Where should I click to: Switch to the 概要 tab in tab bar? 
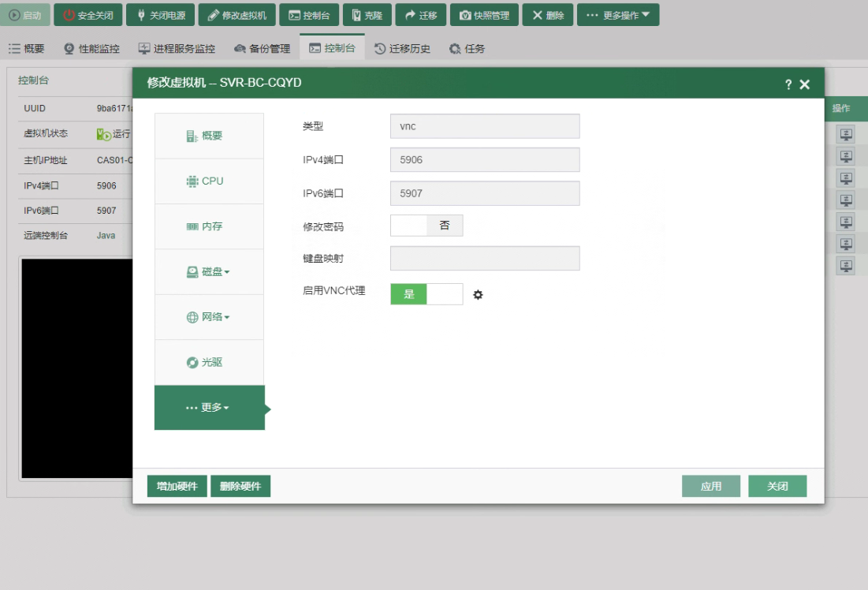click(x=27, y=49)
